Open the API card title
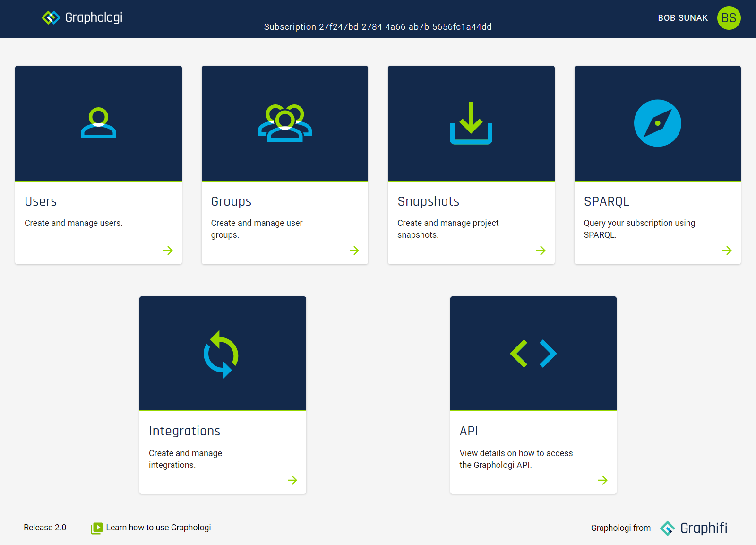This screenshot has width=756, height=545. tap(469, 431)
